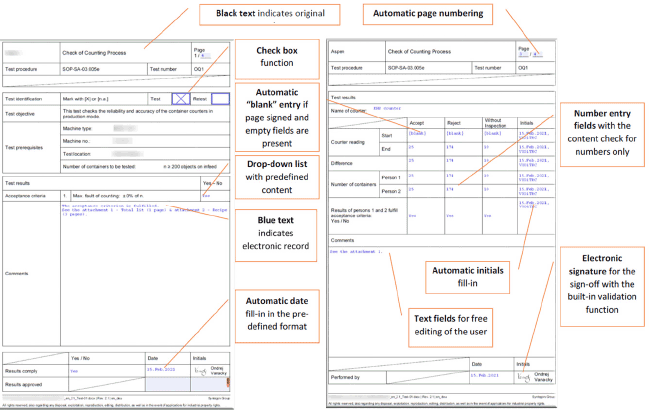Click the Person 2 Reject number field
The width and height of the screenshot is (650, 410).
point(450,189)
